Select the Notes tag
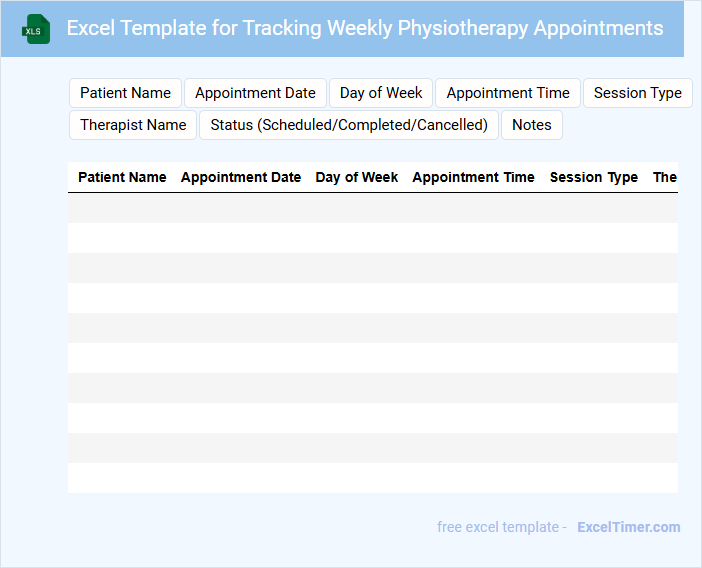The width and height of the screenshot is (702, 568). (532, 125)
